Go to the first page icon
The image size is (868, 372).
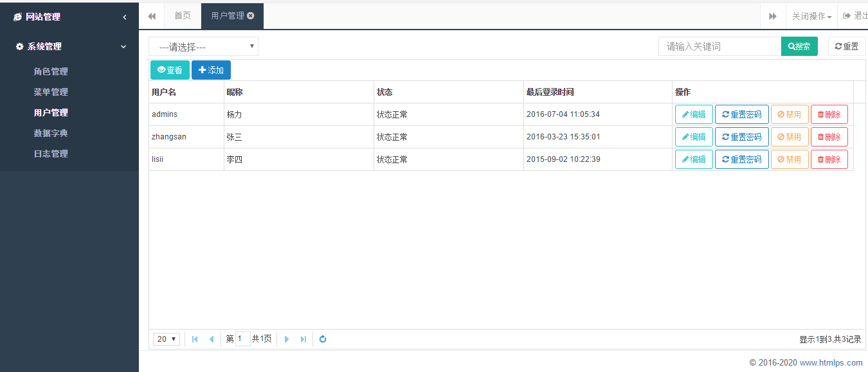tap(195, 339)
